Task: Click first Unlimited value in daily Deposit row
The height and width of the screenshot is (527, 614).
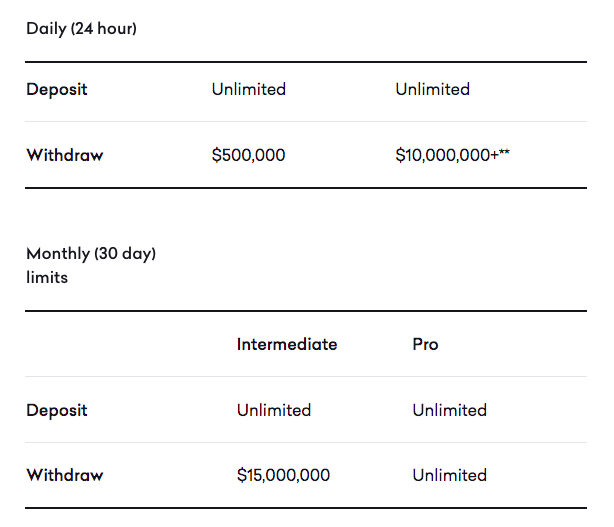Action: coord(248,89)
